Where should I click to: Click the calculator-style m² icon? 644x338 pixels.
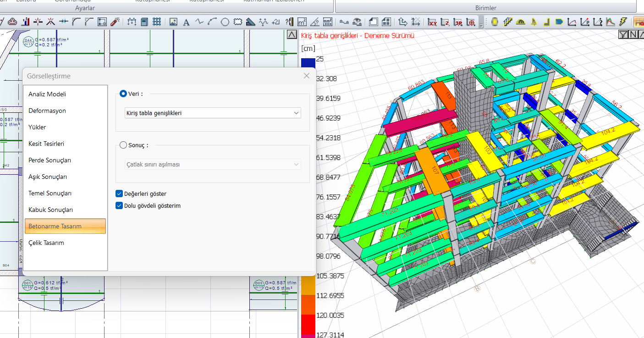pos(327,22)
